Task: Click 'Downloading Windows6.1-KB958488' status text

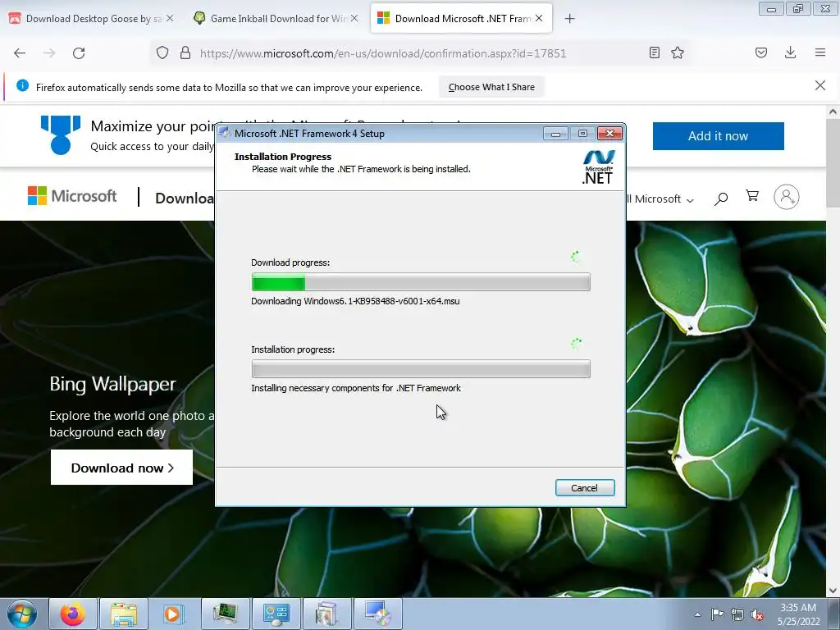Action: pyautogui.click(x=355, y=301)
